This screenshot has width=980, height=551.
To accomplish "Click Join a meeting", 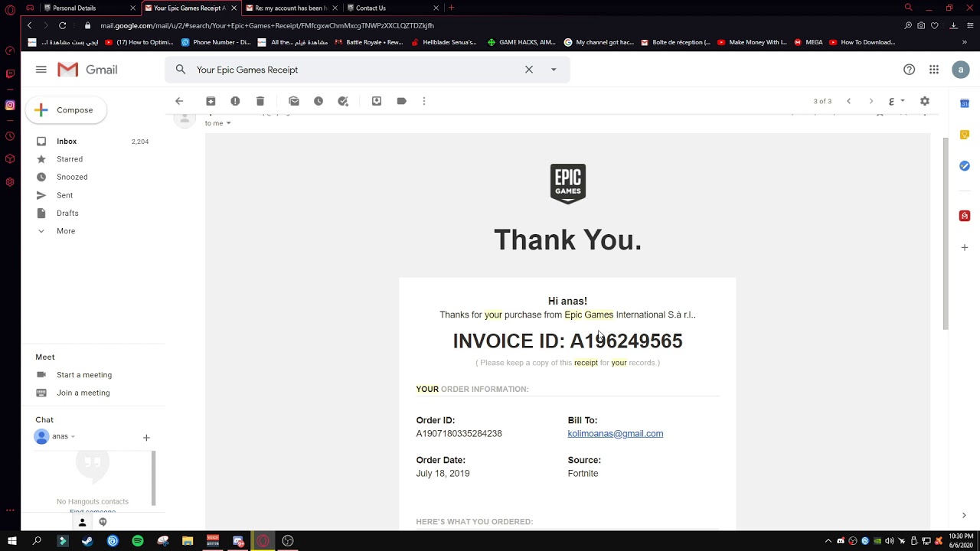I will (x=83, y=393).
